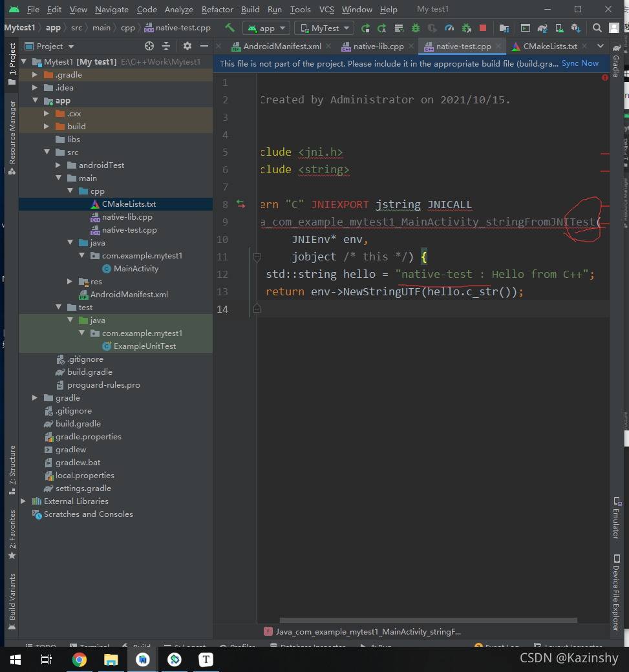Select settings.gradle file
The height and width of the screenshot is (672, 629).
tap(116, 488)
